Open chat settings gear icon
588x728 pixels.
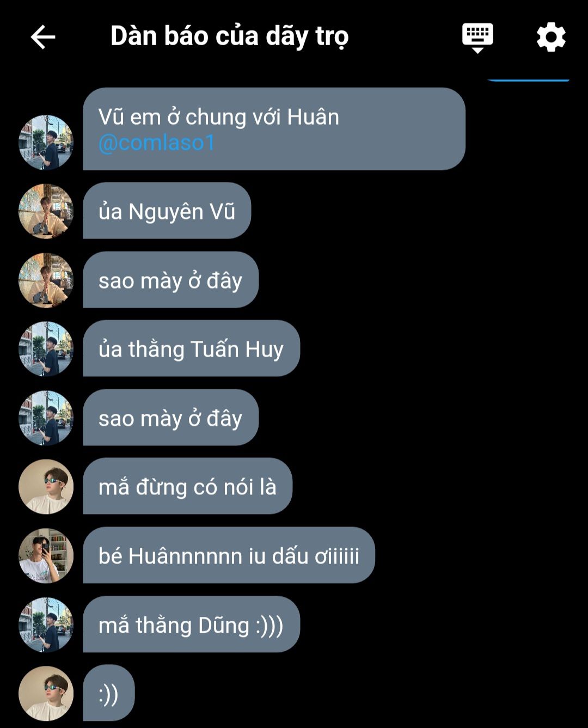551,37
